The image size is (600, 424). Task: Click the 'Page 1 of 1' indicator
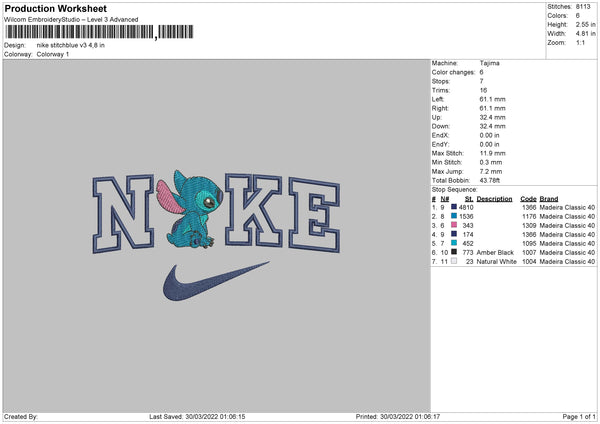click(579, 417)
